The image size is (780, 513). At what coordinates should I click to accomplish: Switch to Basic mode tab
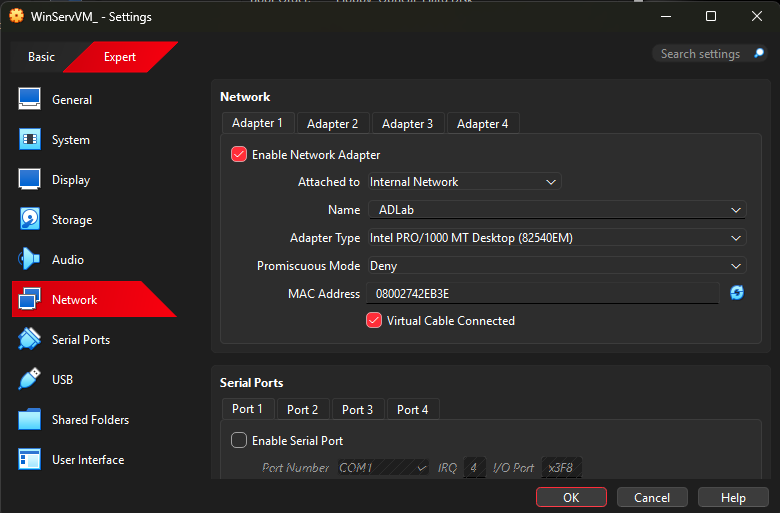[41, 57]
